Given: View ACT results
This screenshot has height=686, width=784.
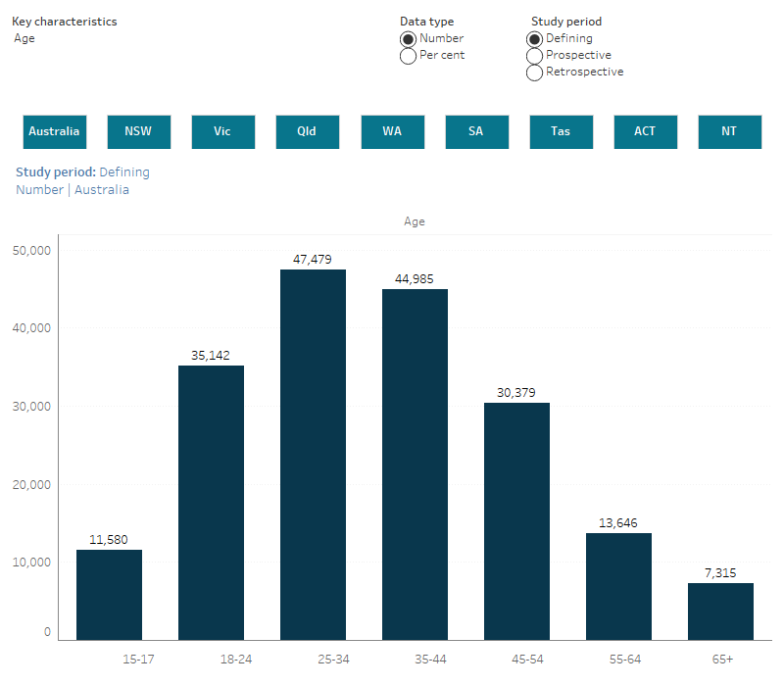Looking at the screenshot, I should [x=645, y=131].
